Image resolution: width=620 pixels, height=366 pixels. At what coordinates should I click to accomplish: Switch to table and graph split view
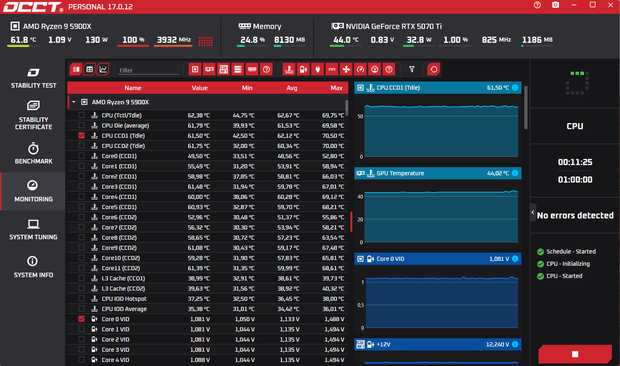(76, 70)
